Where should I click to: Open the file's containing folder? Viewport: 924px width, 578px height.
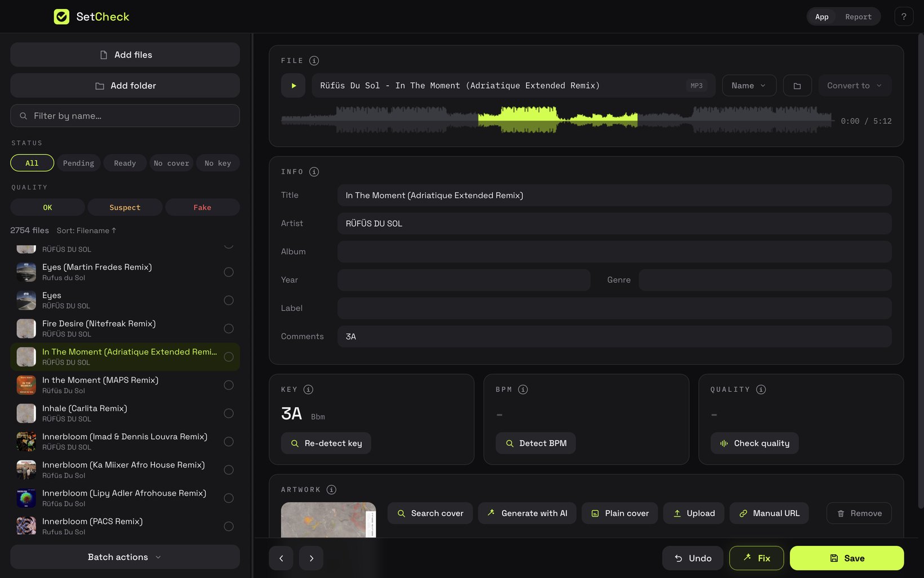click(x=797, y=86)
